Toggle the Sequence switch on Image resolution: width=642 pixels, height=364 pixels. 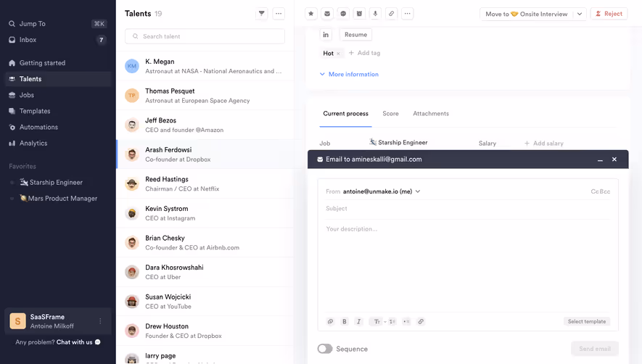click(x=325, y=349)
